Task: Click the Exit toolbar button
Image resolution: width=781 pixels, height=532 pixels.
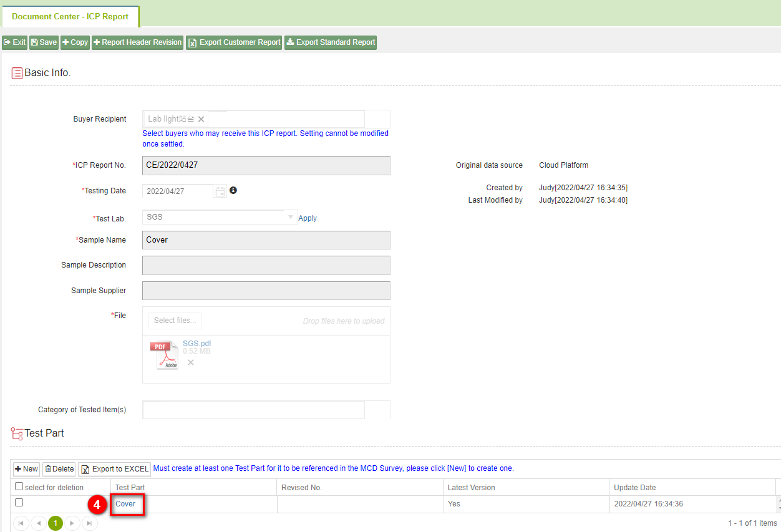Action: (14, 42)
